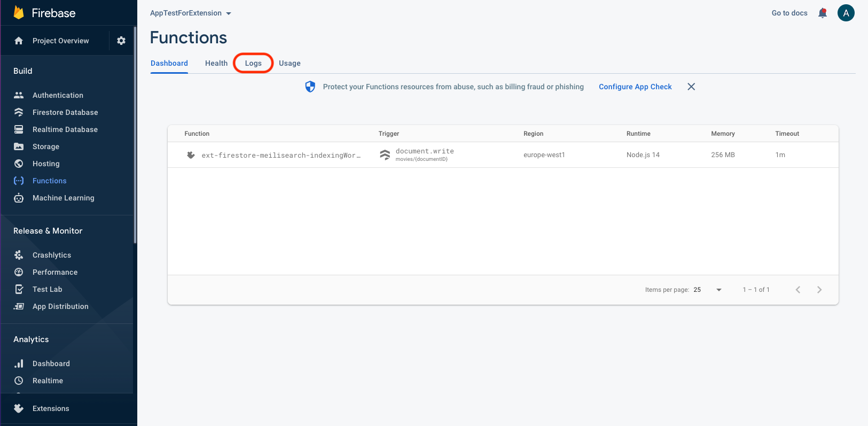The width and height of the screenshot is (868, 426).
Task: Click the Firestore Database icon in sidebar
Action: (19, 112)
